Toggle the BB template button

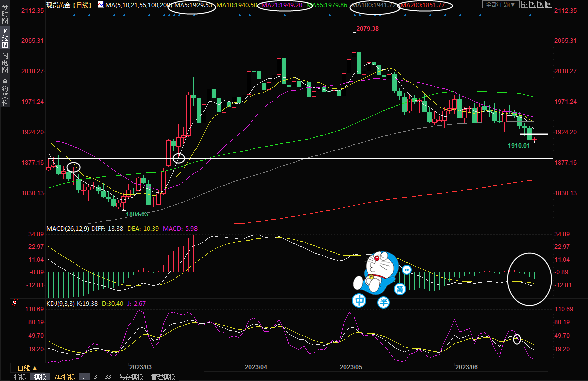pos(107,377)
